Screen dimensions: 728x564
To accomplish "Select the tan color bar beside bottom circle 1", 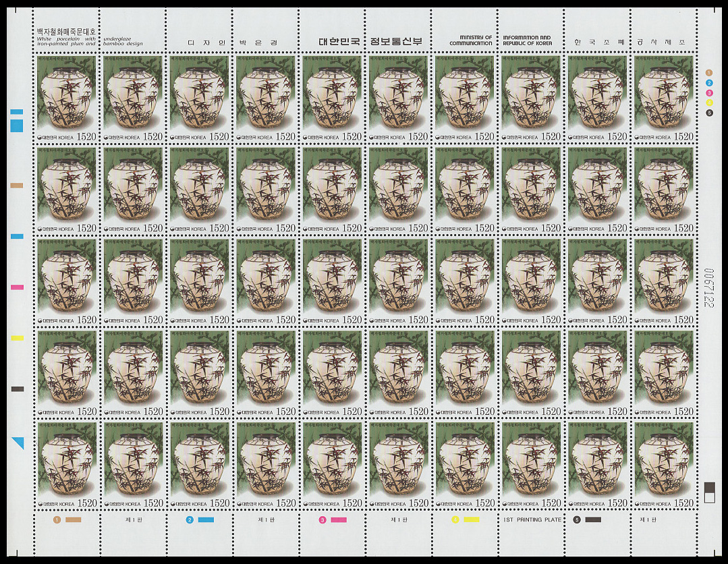I will [x=74, y=520].
